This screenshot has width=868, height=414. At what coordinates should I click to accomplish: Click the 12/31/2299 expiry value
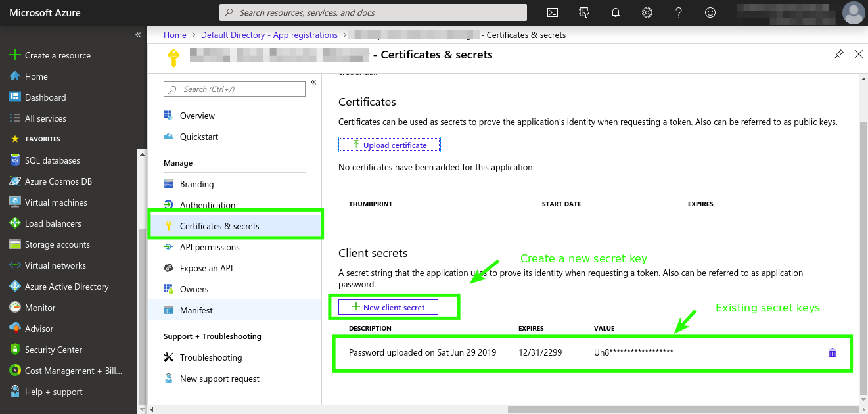(540, 353)
